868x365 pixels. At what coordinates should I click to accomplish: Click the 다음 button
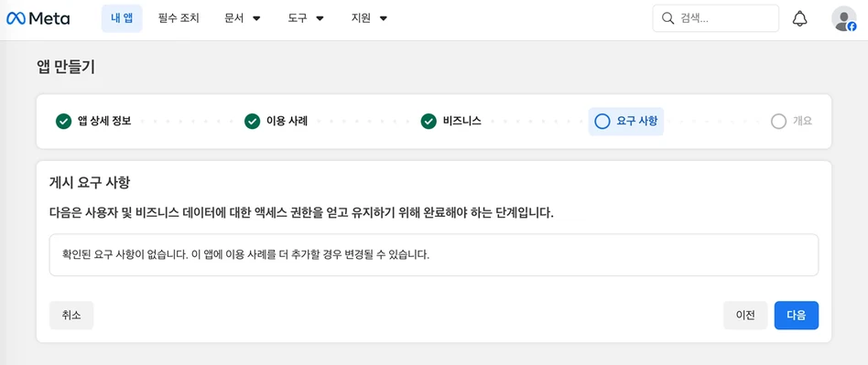796,316
